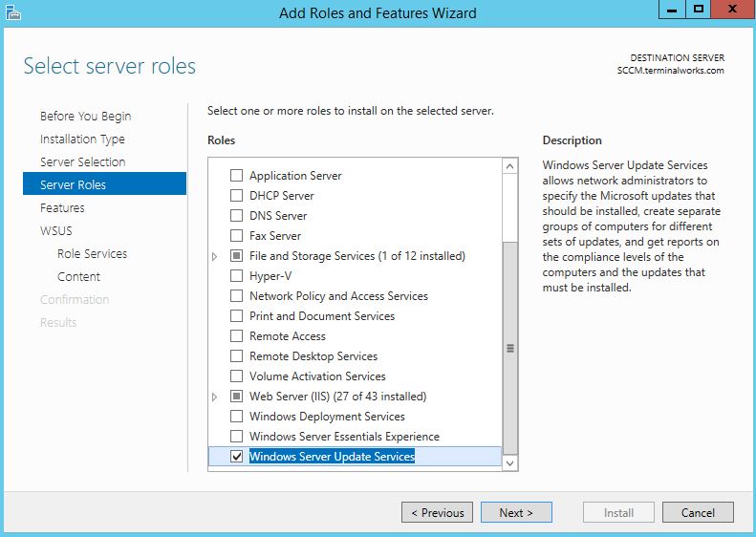Viewport: 756px width, 537px height.
Task: Cancel the wizard
Action: 697,512
